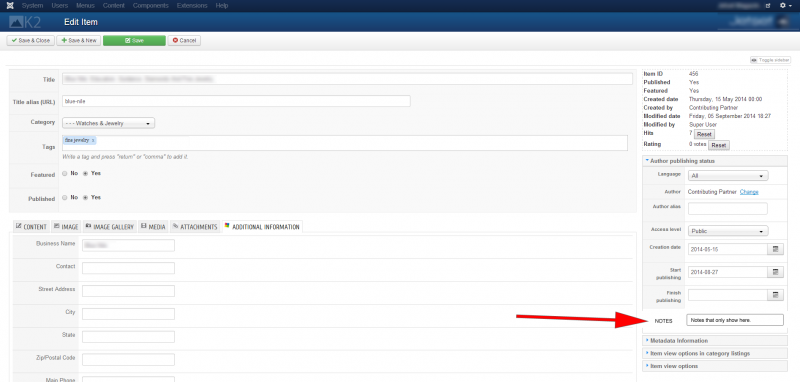Open the Access level dropdown
Screen dimensions: 800x382
[728, 231]
